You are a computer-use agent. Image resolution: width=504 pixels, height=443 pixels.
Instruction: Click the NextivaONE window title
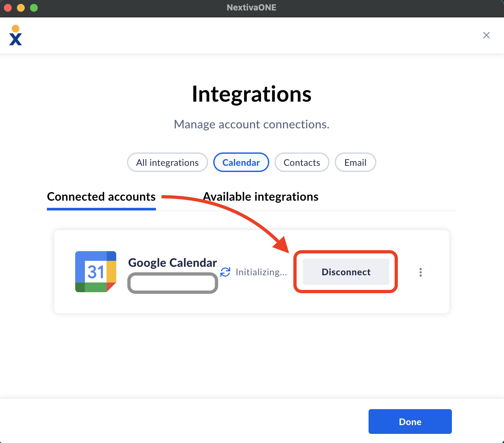252,7
